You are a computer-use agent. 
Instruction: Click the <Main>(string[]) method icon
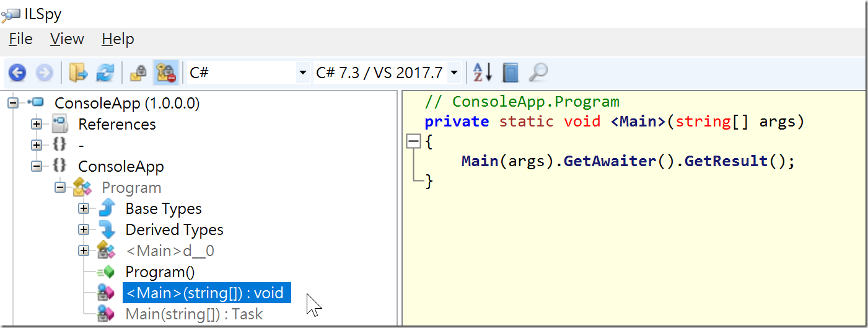(107, 293)
